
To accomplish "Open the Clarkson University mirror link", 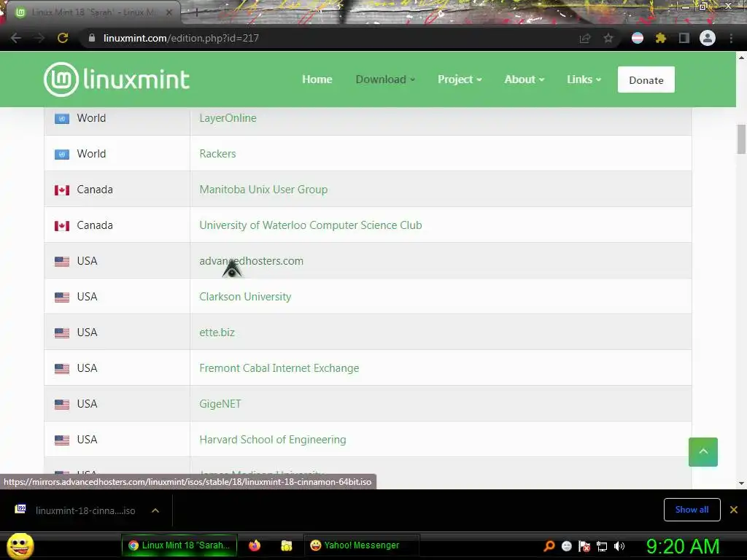I will (245, 297).
